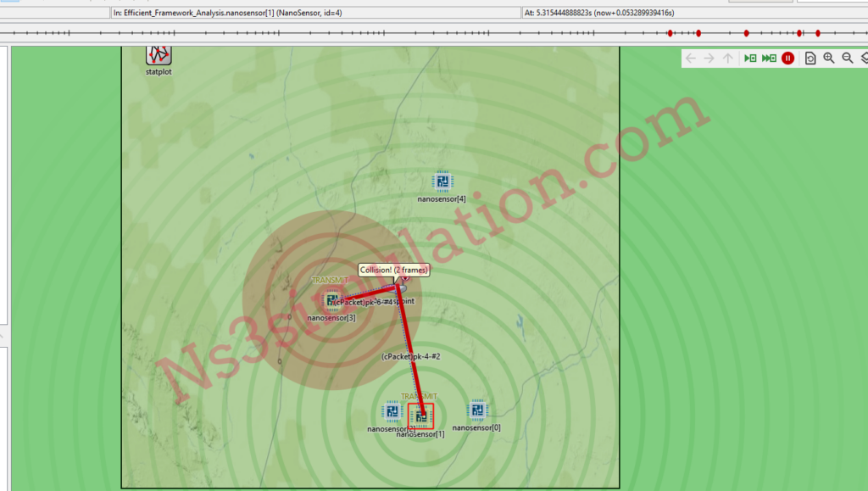Select the statplot module icon
Image resolution: width=868 pixels, height=491 pixels.
(x=159, y=55)
